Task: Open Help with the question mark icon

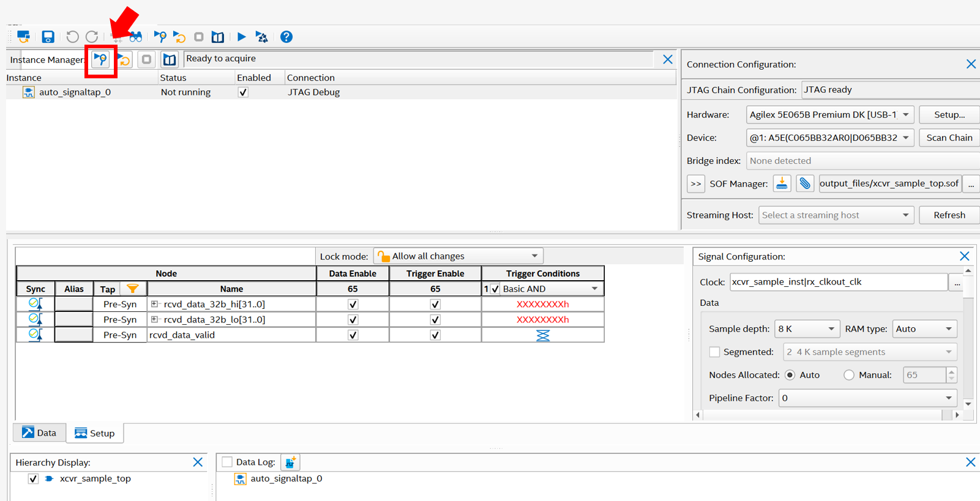Action: 286,37
